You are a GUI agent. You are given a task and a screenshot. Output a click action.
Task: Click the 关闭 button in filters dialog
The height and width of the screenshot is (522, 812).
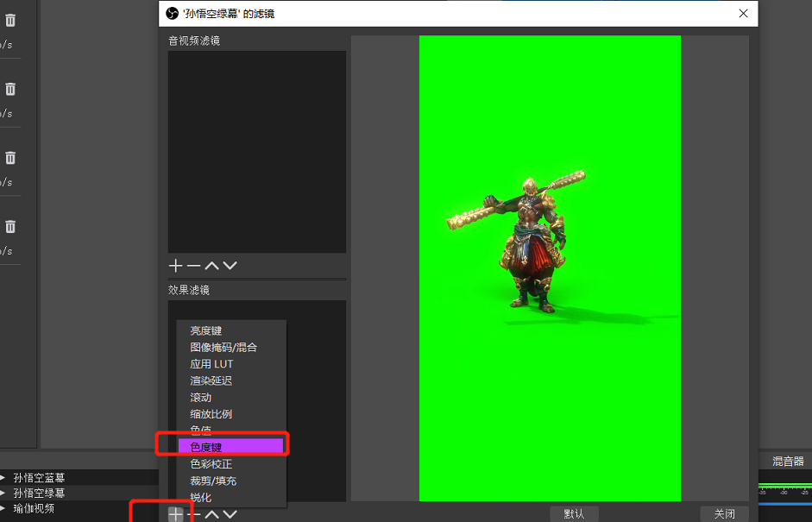tap(724, 513)
